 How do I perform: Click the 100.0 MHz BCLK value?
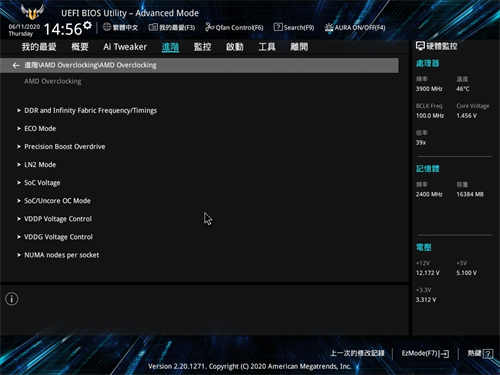coord(430,116)
